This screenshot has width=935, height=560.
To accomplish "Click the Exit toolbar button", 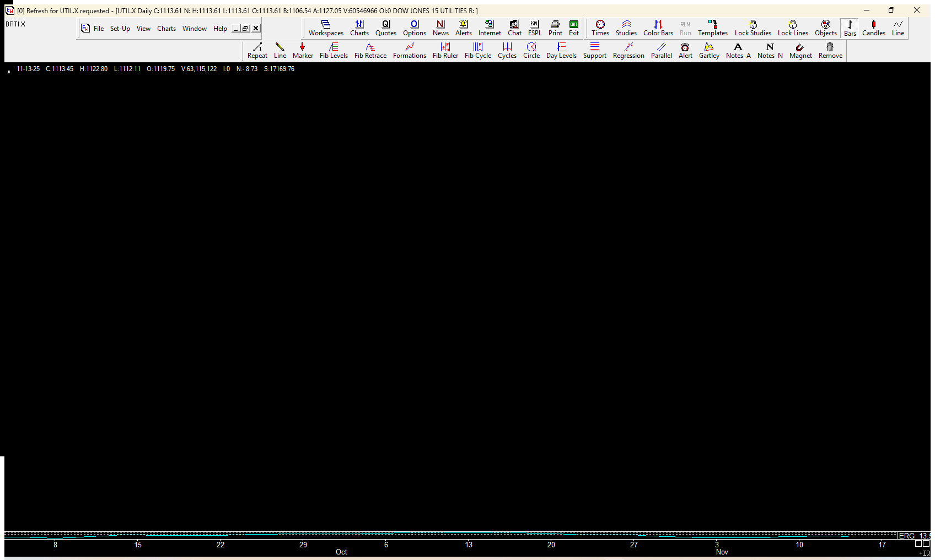I will (x=574, y=28).
